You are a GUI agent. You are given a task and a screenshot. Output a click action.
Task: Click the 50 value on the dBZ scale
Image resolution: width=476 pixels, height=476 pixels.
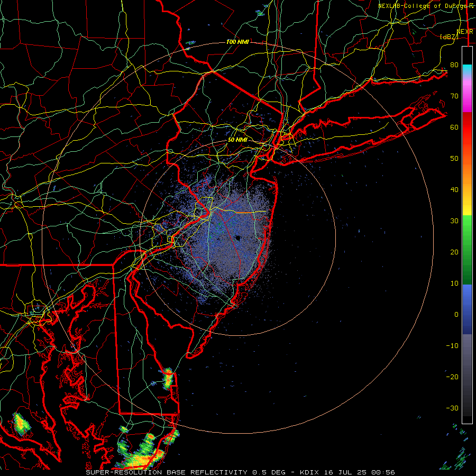(x=454, y=159)
